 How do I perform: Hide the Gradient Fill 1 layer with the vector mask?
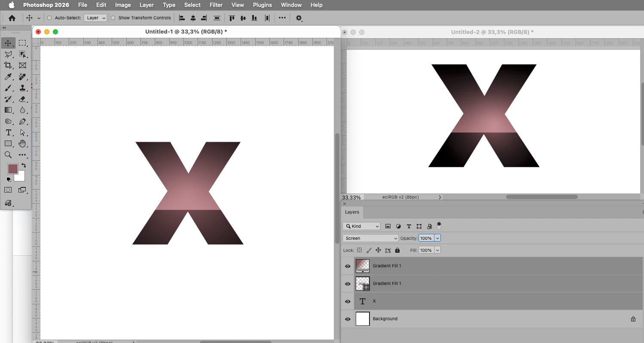click(348, 284)
